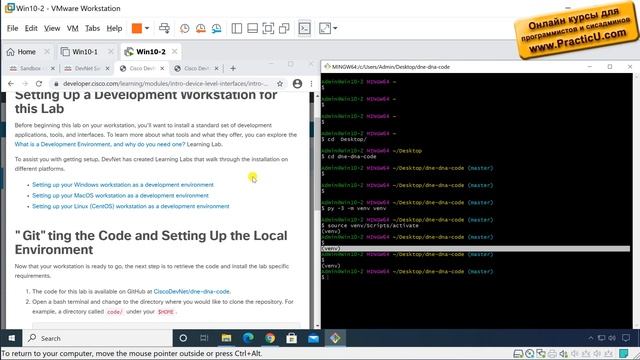The width and height of the screenshot is (640, 360).
Task: Click the VMware hard disk status icon
Action: pyautogui.click(x=518, y=353)
